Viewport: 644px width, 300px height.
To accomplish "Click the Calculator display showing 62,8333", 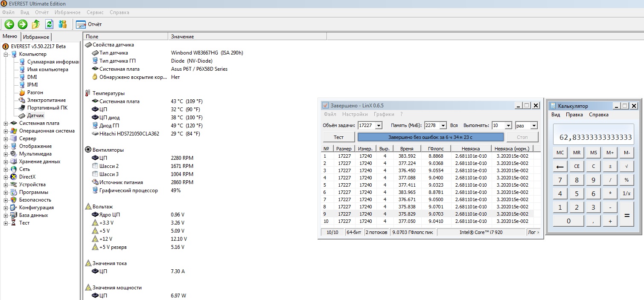I will pos(594,135).
